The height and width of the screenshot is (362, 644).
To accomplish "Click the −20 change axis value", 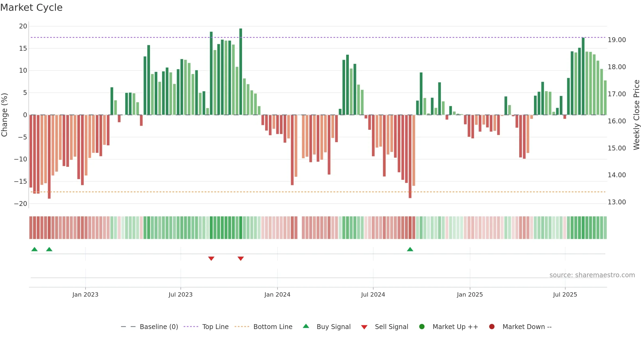I will tap(21, 204).
